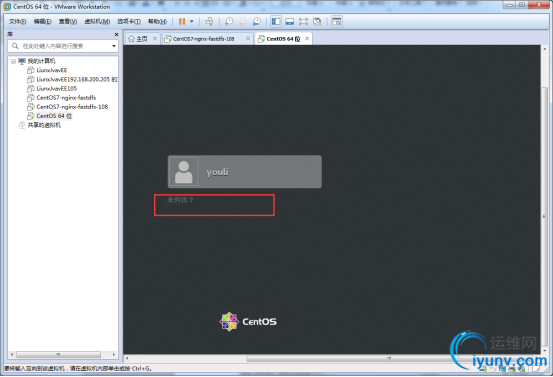Open the 帮助(H) menu
Viewport: 553px width, 377px height.
(157, 22)
